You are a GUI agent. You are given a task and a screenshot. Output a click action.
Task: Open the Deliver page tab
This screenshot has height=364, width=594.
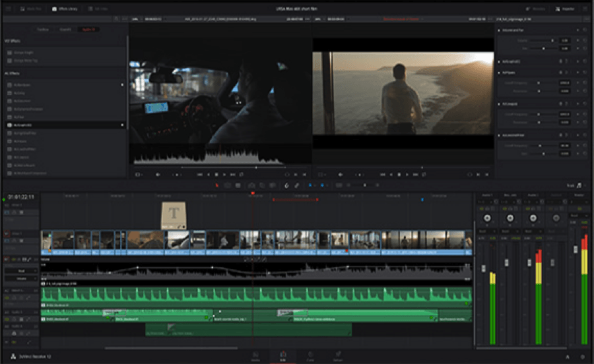[338, 356]
